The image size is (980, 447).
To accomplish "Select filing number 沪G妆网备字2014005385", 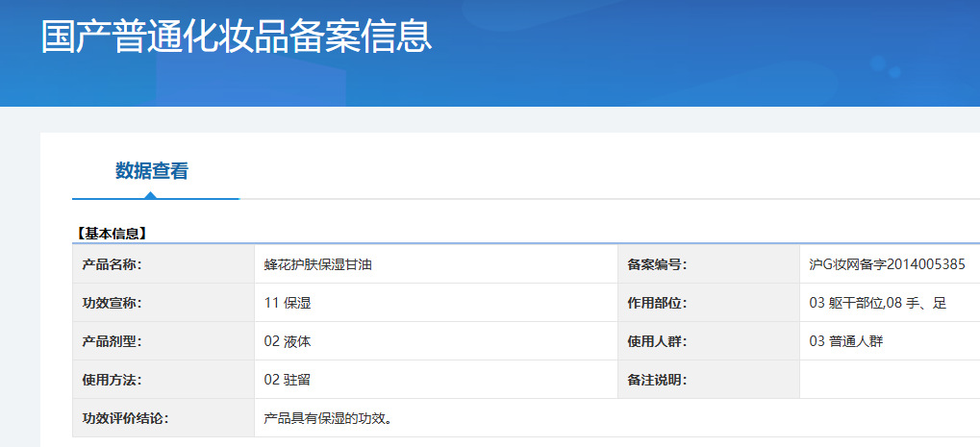I will (x=887, y=264).
